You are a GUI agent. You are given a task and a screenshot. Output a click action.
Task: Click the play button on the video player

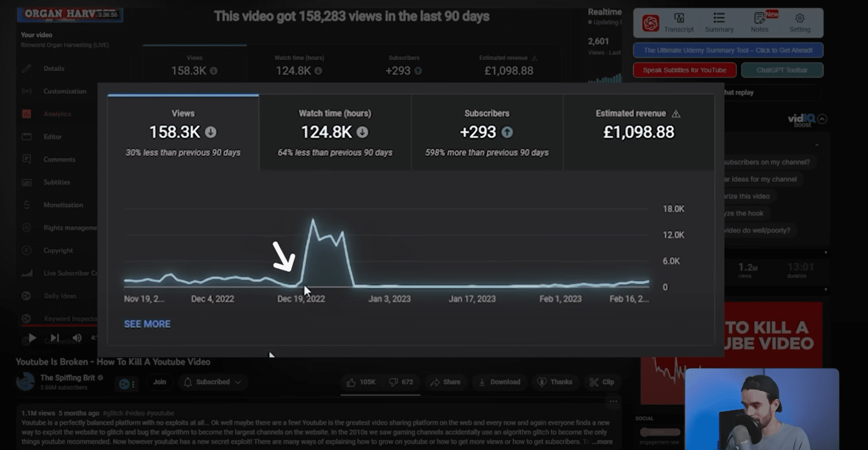click(x=32, y=338)
